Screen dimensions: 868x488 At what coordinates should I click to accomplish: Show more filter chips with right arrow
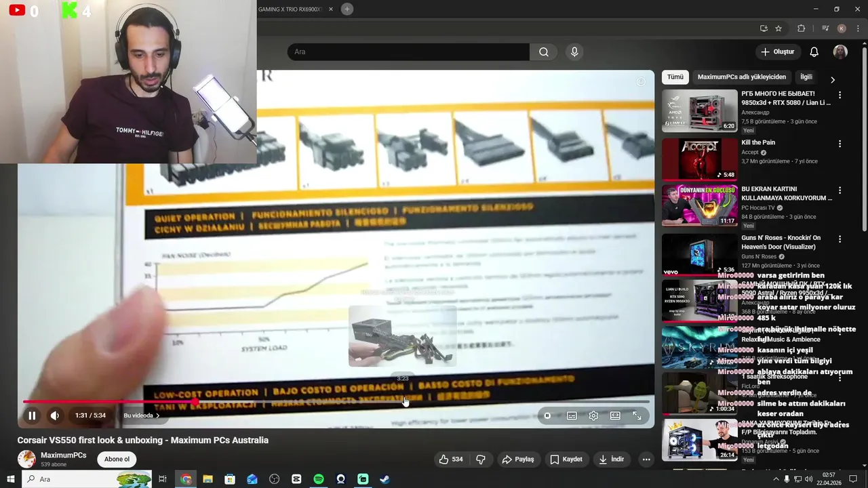click(833, 79)
